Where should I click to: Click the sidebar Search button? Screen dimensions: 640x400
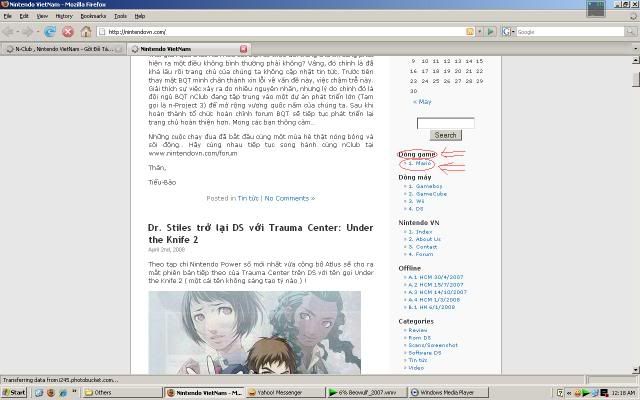click(x=445, y=135)
